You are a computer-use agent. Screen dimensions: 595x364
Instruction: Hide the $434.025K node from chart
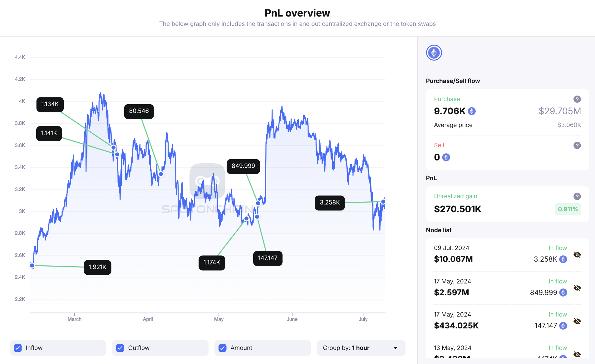(x=577, y=321)
